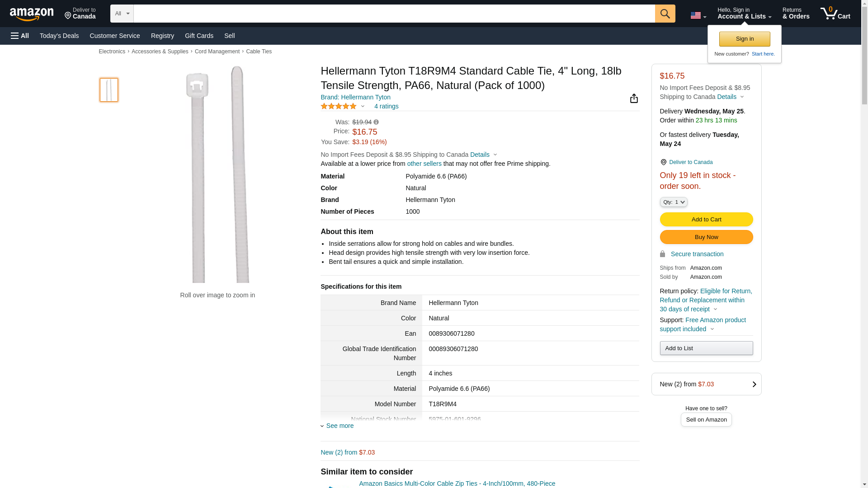Open Customer Service menu item
868x488 pixels.
click(115, 36)
